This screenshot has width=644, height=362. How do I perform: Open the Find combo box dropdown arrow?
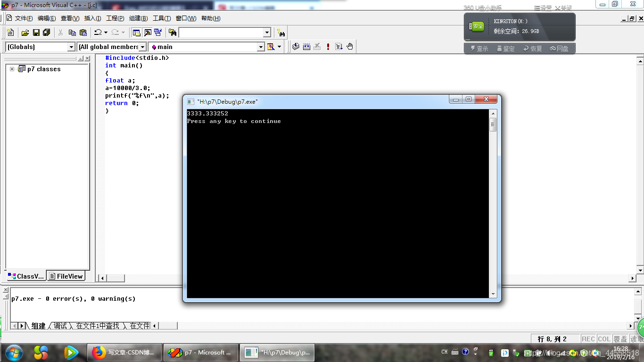pos(267,33)
